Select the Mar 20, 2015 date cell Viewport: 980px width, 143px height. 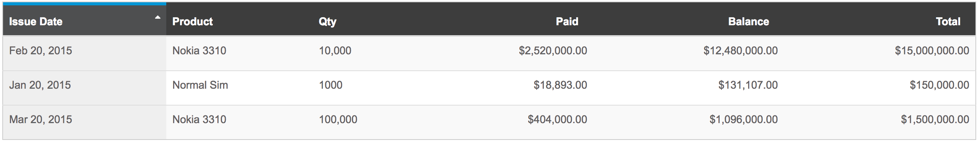(x=85, y=122)
